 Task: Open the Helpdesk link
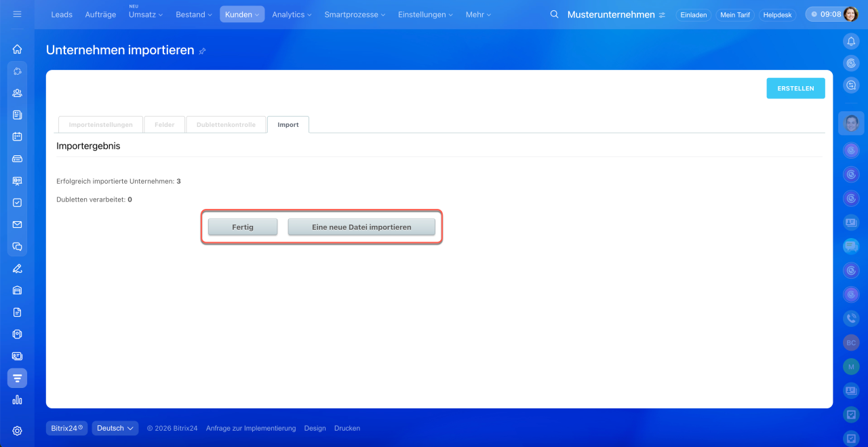coord(777,14)
